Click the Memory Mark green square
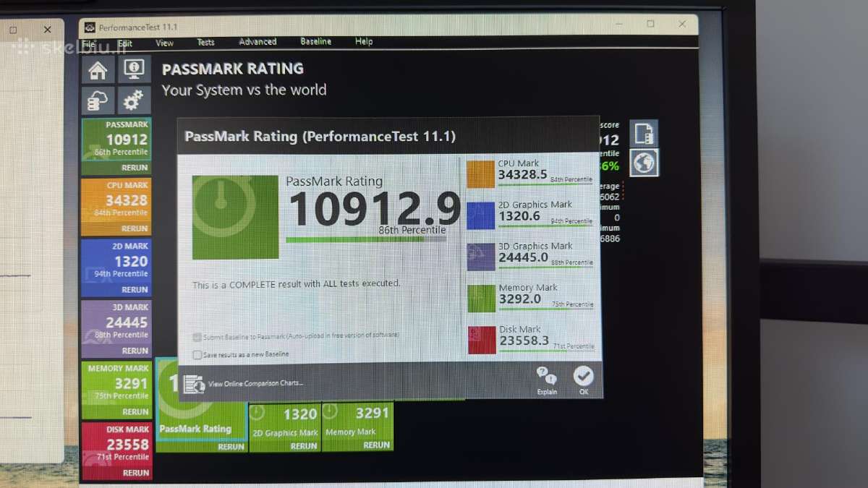Image resolution: width=868 pixels, height=488 pixels. [x=482, y=298]
